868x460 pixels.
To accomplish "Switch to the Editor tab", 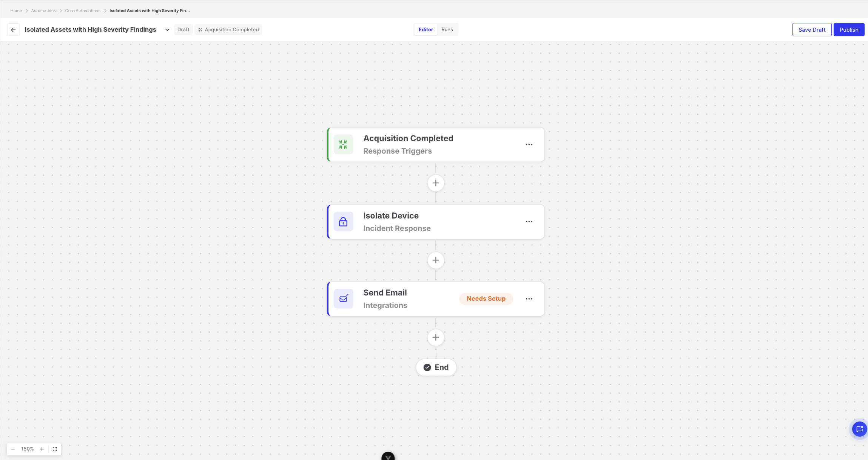I will tap(426, 30).
